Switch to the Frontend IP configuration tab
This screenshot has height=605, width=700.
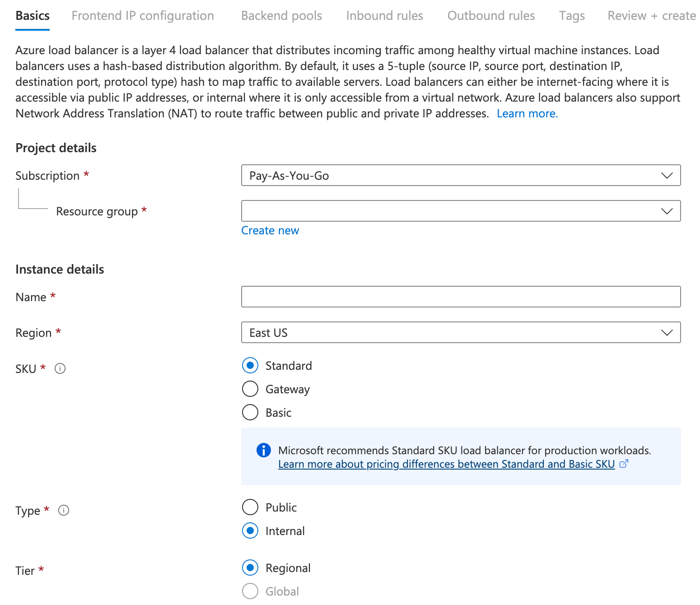(x=143, y=15)
